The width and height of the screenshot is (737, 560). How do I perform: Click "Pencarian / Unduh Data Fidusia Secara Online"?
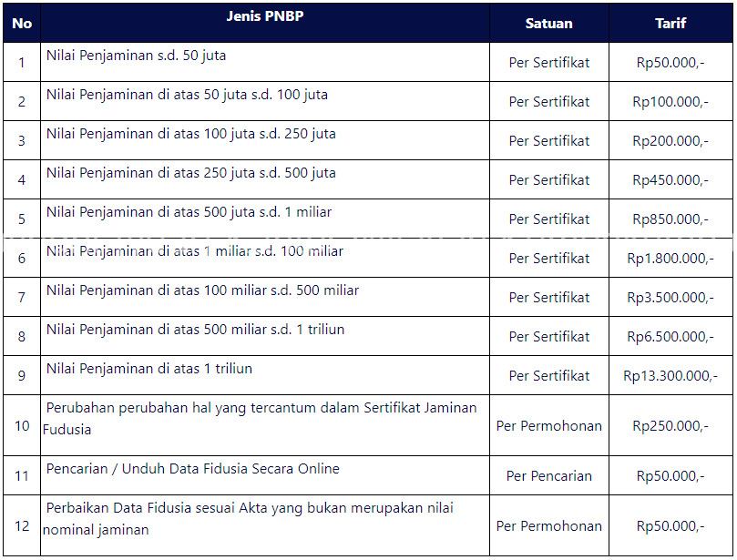pyautogui.click(x=193, y=469)
